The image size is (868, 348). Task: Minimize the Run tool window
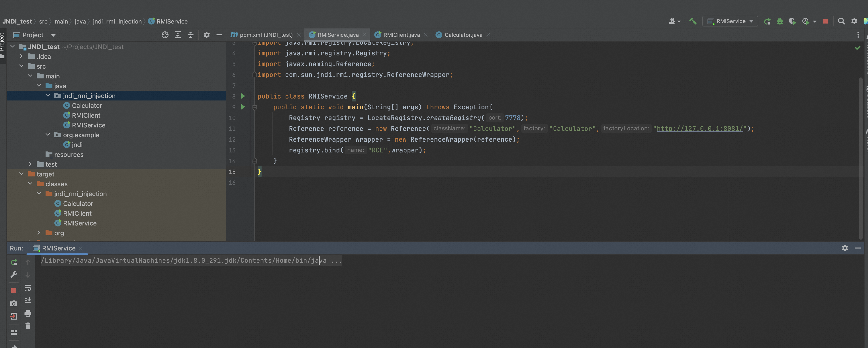click(x=857, y=248)
